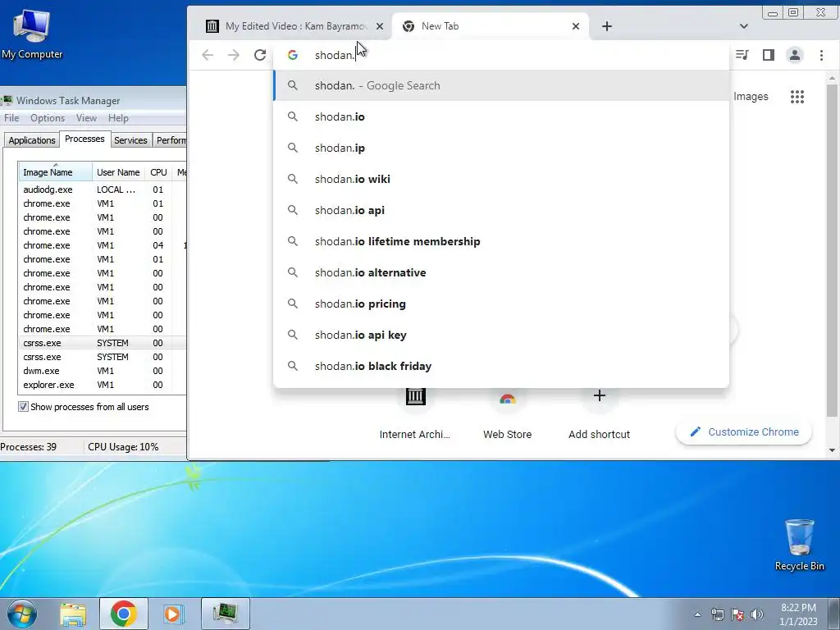Open the Help menu in Task Manager
This screenshot has width=840, height=630.
point(118,118)
